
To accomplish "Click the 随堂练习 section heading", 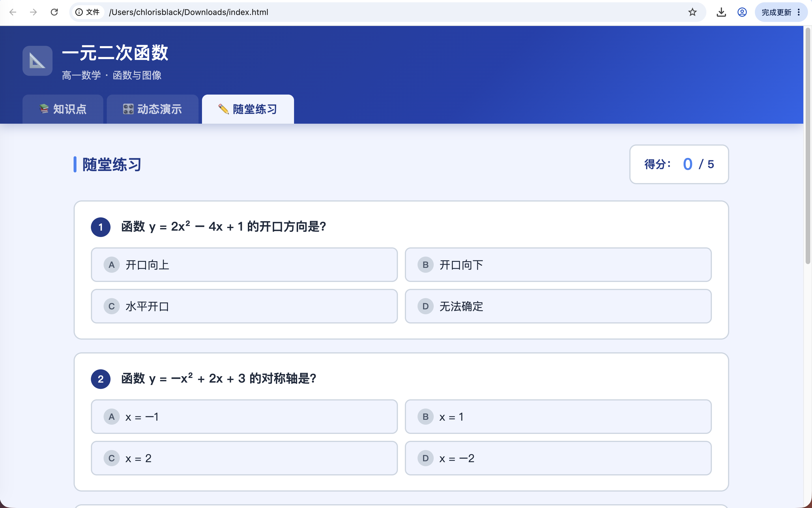I will click(x=112, y=165).
